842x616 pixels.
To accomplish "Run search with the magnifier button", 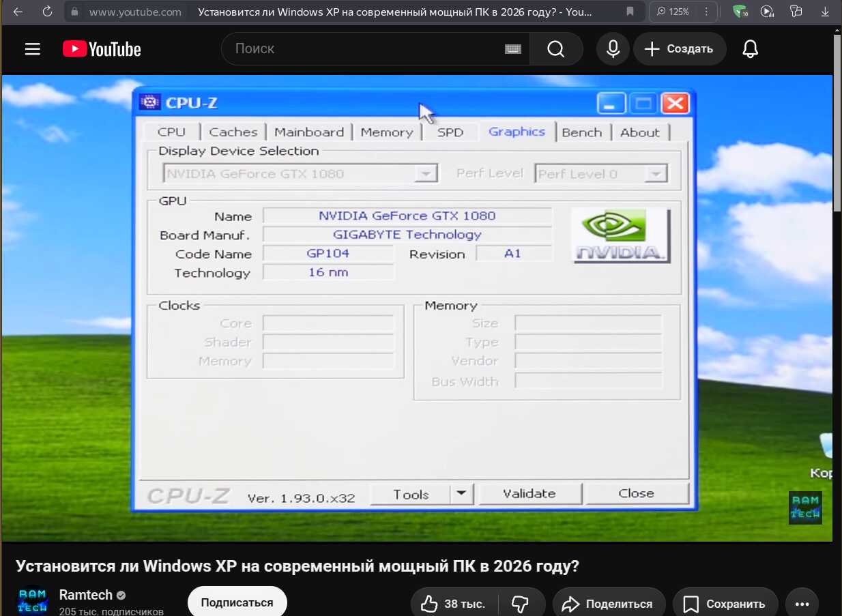I will [x=556, y=48].
